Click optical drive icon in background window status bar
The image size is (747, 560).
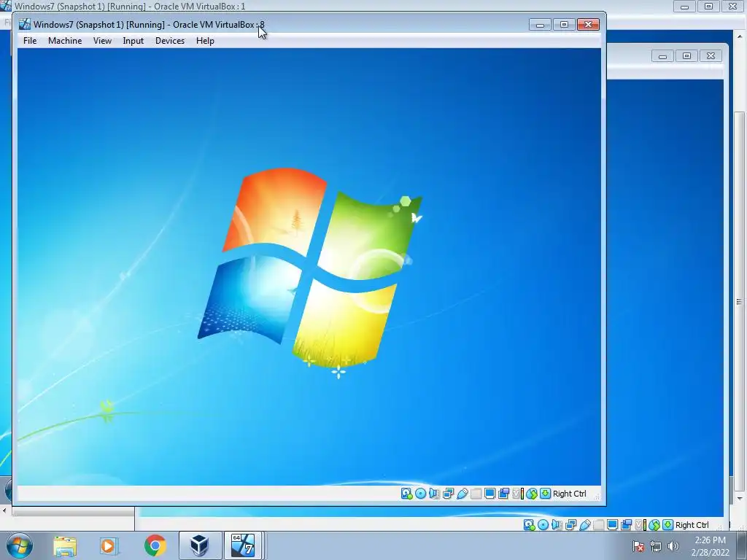543,525
